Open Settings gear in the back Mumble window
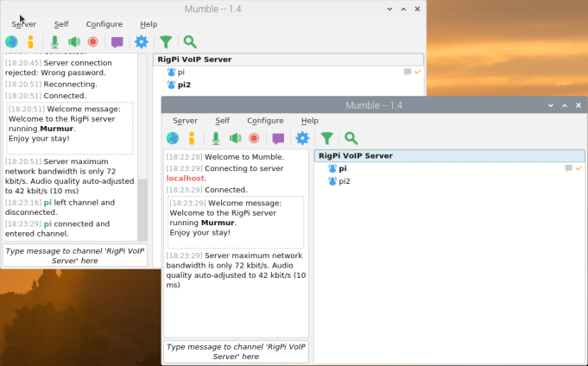The width and height of the screenshot is (588, 366). pyautogui.click(x=142, y=41)
